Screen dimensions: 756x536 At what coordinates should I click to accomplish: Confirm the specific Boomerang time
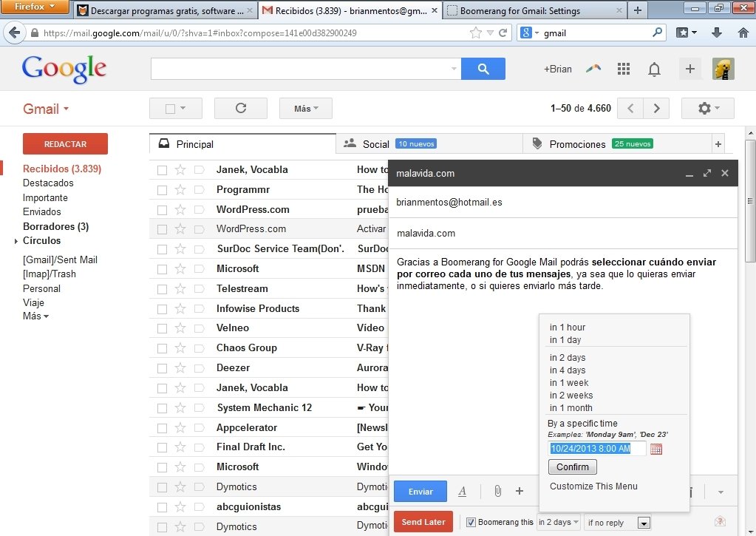click(x=572, y=467)
